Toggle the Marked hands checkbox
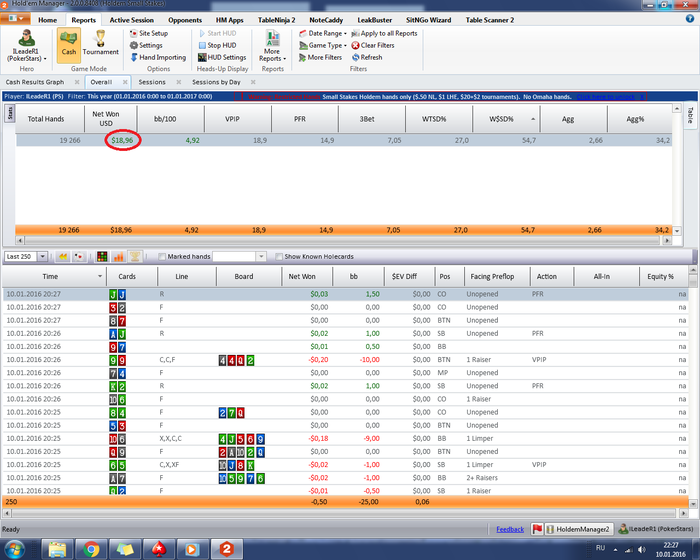The width and height of the screenshot is (700, 560). point(162,256)
